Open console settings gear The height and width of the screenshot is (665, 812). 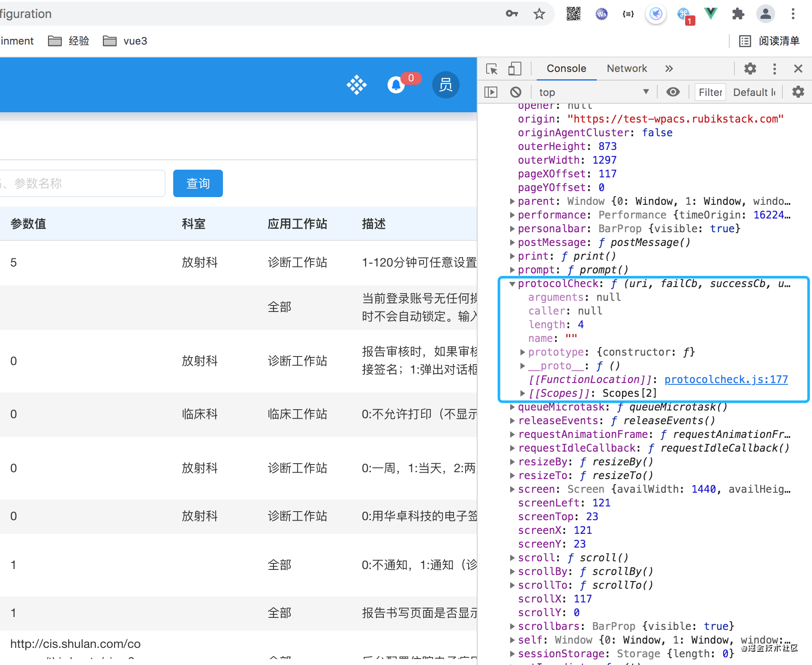click(798, 92)
